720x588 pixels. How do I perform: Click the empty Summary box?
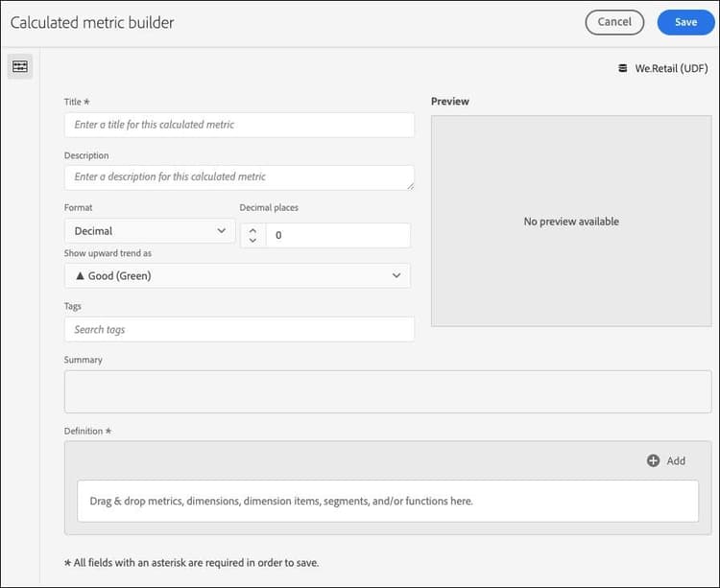click(x=388, y=391)
